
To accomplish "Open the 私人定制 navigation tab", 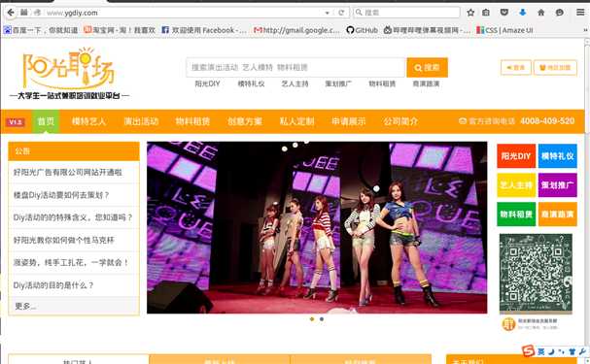I will 296,121.
